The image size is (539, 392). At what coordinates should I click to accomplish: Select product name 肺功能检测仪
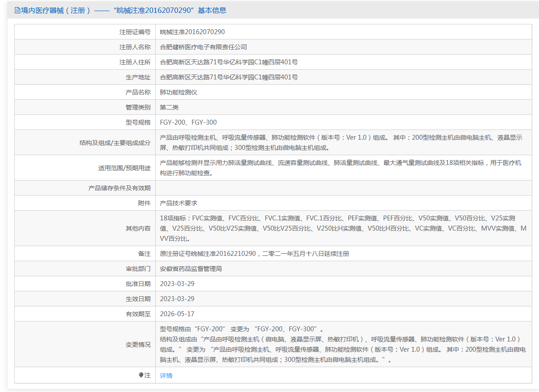coord(179,92)
